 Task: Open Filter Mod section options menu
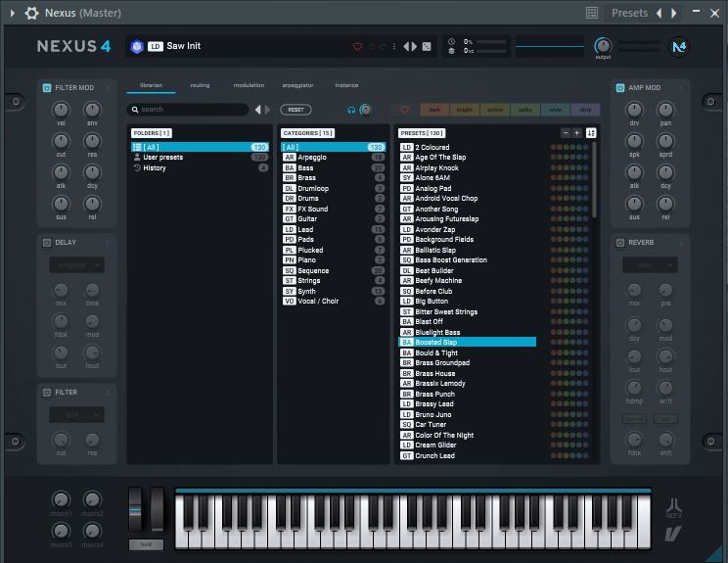tap(108, 88)
